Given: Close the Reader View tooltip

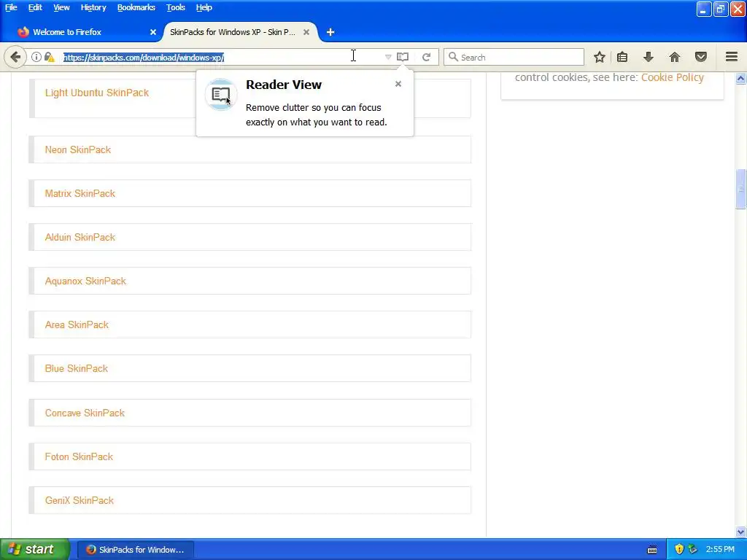Looking at the screenshot, I should pyautogui.click(x=398, y=84).
